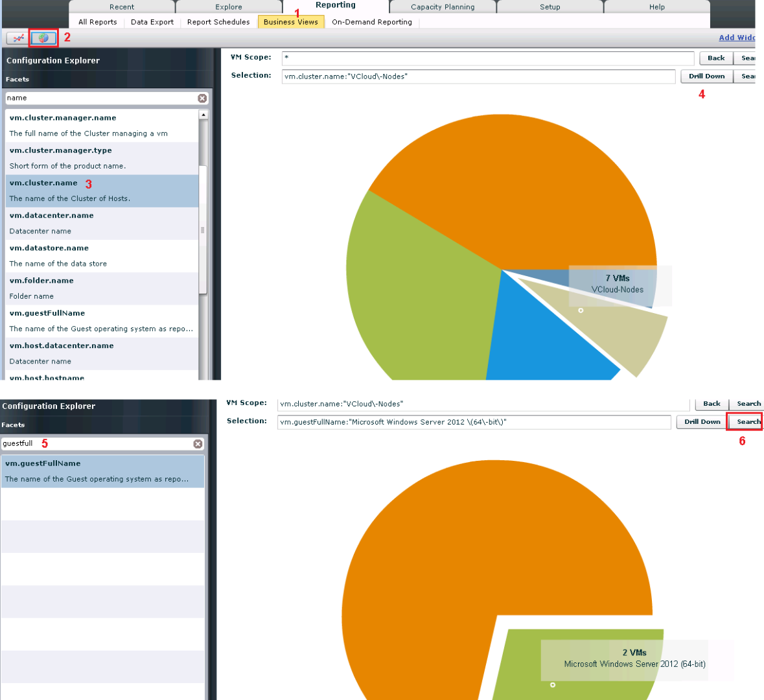Select vm.guestFullName in lower filtered list
This screenshot has width=764, height=700.
tap(102, 471)
